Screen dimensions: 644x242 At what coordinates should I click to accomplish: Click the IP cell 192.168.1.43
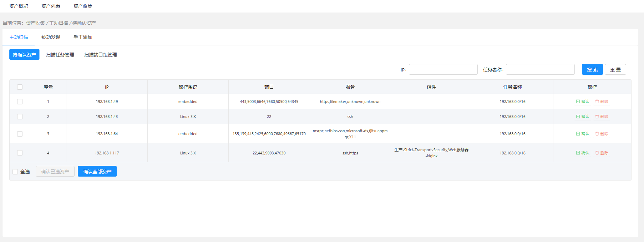pos(107,117)
